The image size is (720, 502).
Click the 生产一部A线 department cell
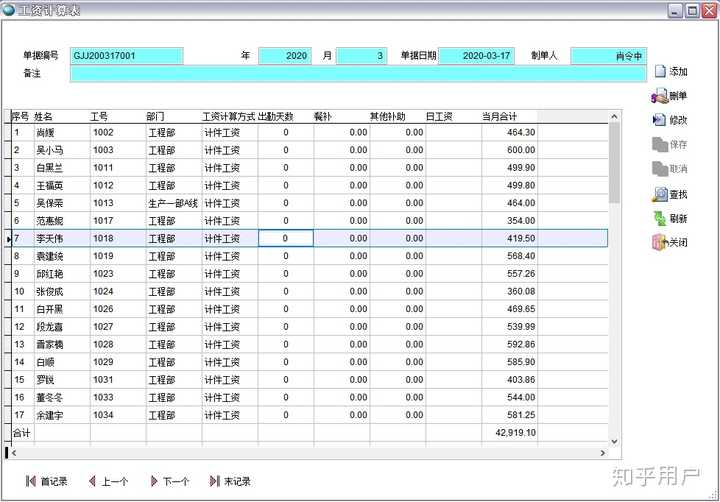[174, 203]
